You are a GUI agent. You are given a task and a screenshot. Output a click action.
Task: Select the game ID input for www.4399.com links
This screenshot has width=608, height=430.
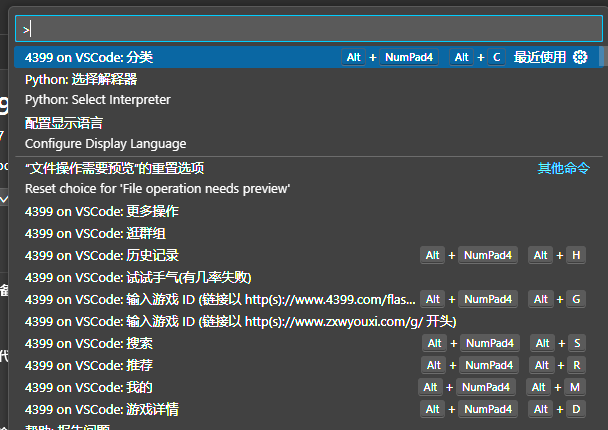click(309, 299)
